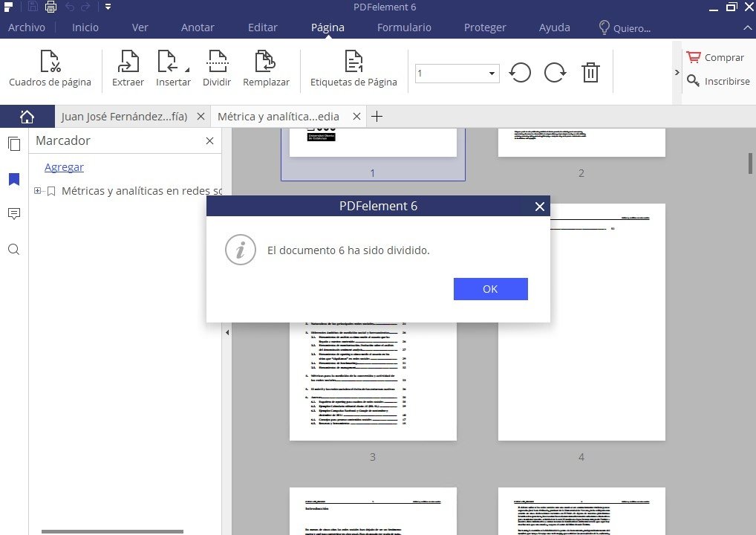
Task: Click the redo icon in title bar
Action: click(x=85, y=7)
